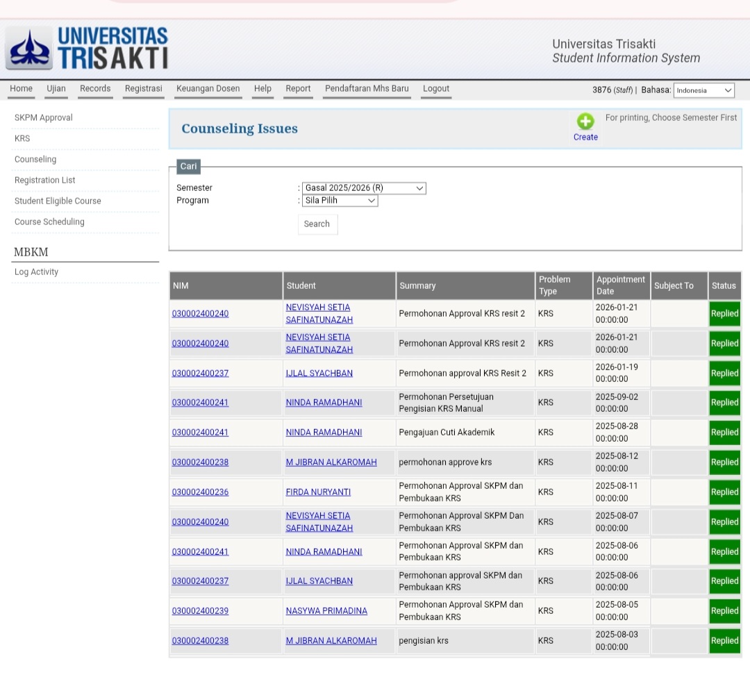Click the Report menu item
750x700 pixels.
pos(298,89)
